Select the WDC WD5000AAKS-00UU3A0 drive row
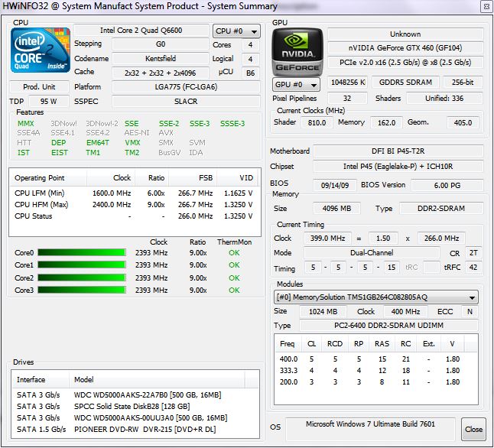 135,417
